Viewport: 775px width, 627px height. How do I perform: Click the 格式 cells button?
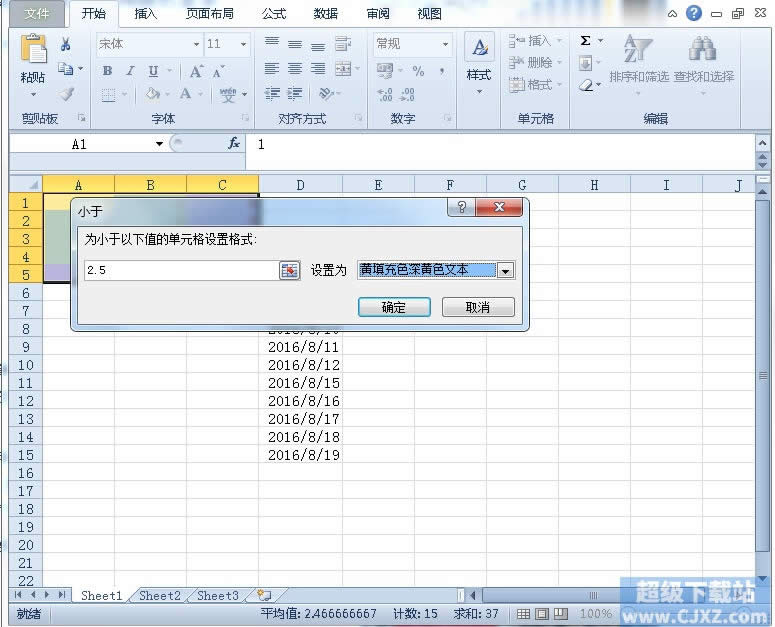coord(531,85)
